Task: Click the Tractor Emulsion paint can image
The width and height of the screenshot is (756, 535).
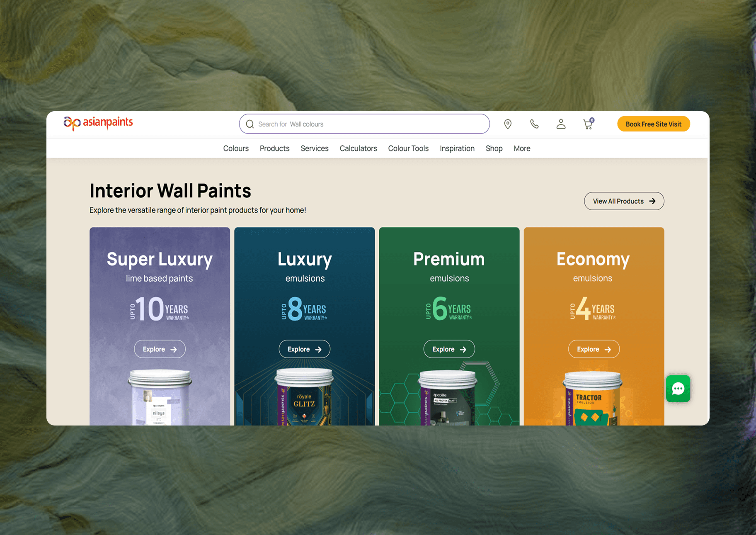Action: coord(593,398)
